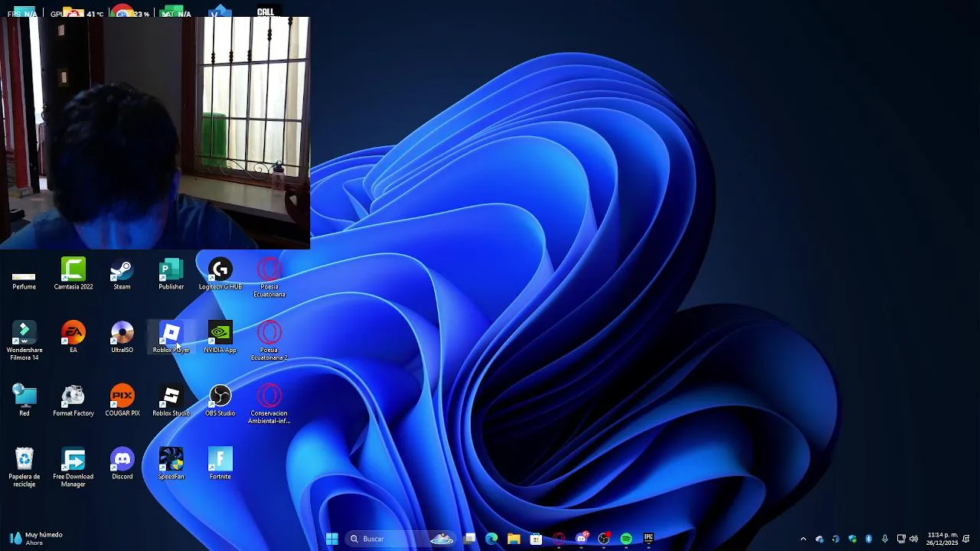Select the COUGAR PIX desktop icon
The image size is (980, 551).
point(122,401)
